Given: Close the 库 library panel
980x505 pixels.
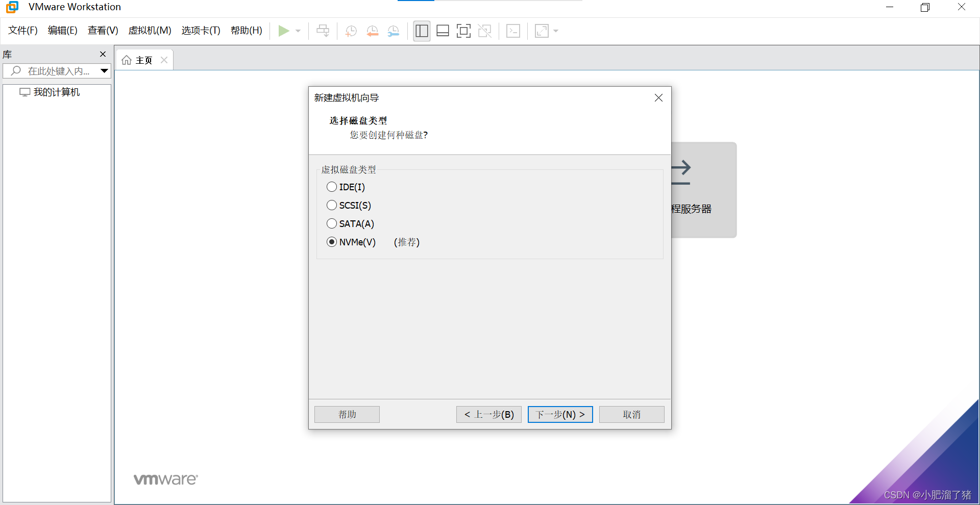Looking at the screenshot, I should [103, 54].
